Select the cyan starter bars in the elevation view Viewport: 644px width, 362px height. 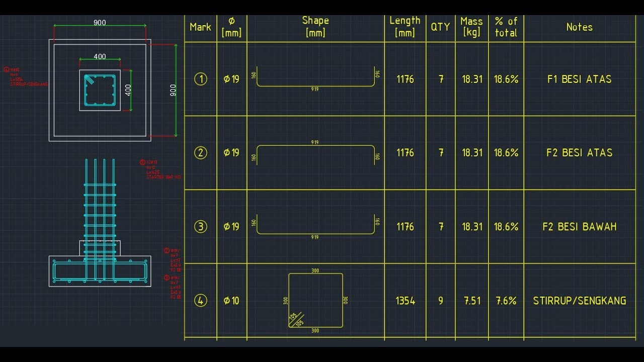100,219
